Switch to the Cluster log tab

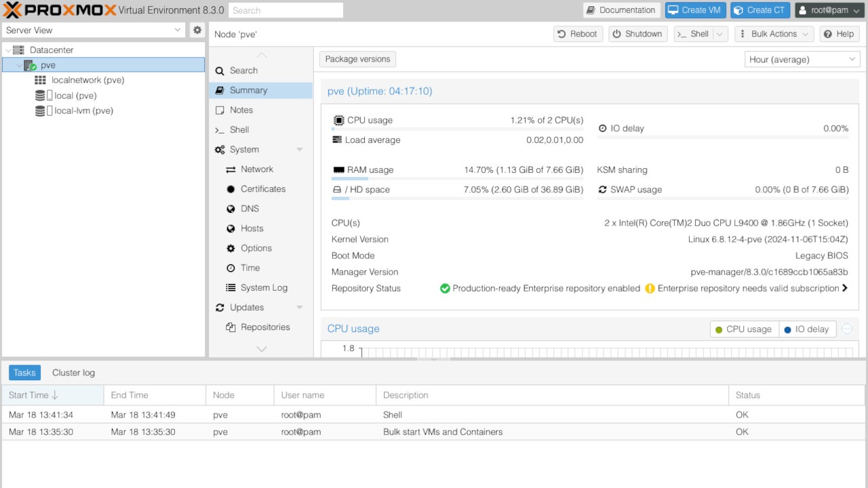tap(73, 373)
